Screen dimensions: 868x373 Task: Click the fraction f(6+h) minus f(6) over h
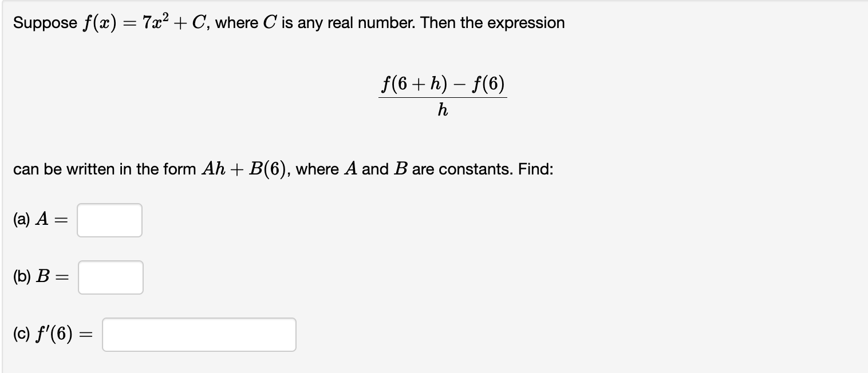point(443,94)
